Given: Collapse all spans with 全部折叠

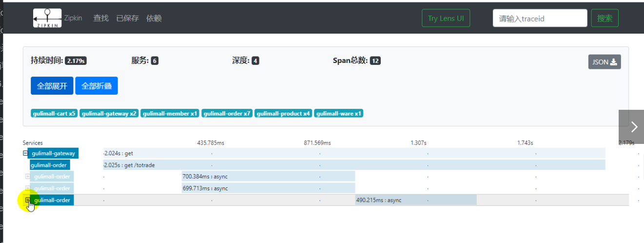Looking at the screenshot, I should pyautogui.click(x=97, y=86).
